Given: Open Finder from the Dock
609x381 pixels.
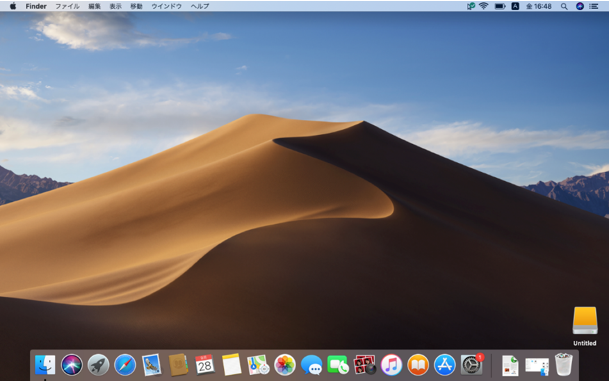Looking at the screenshot, I should [x=45, y=365].
